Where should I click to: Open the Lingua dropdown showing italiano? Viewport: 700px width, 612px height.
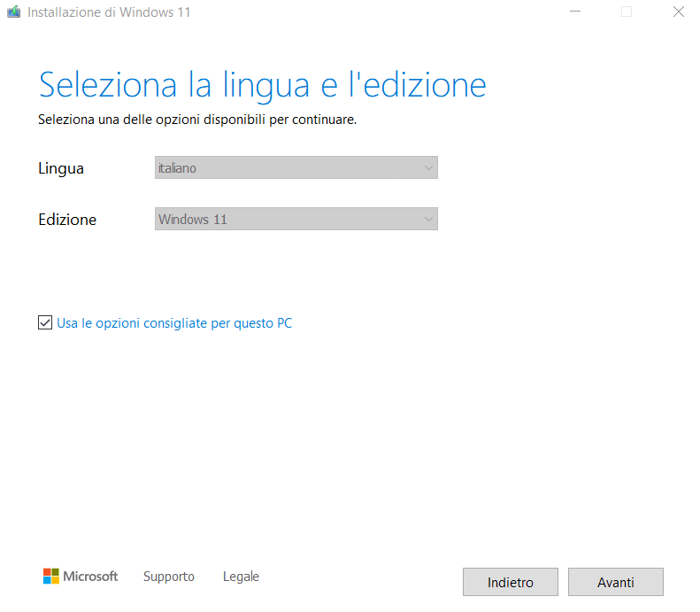[x=296, y=167]
